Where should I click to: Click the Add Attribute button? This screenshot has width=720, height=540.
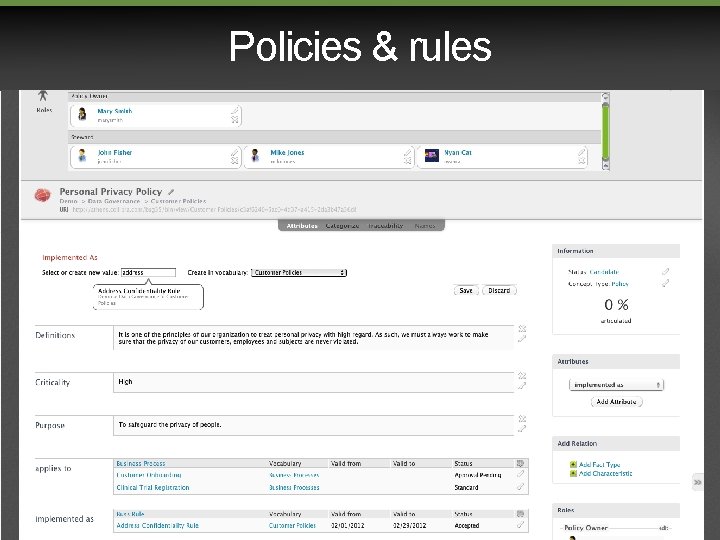616,402
